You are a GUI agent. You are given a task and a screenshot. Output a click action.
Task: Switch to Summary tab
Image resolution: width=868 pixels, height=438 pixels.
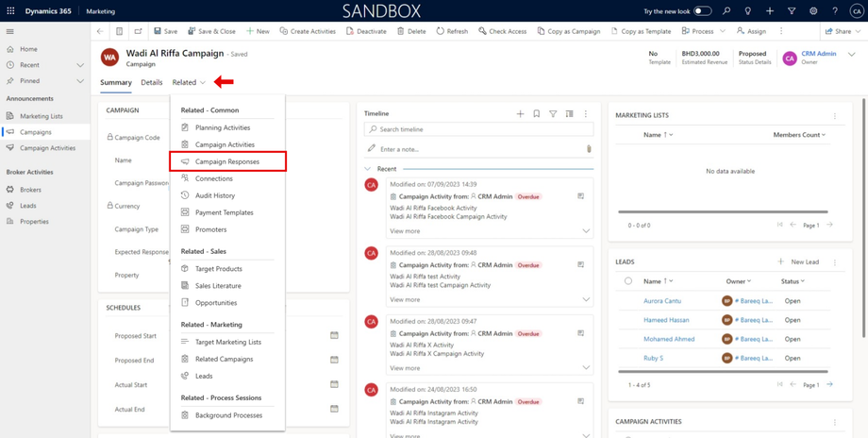tap(116, 82)
